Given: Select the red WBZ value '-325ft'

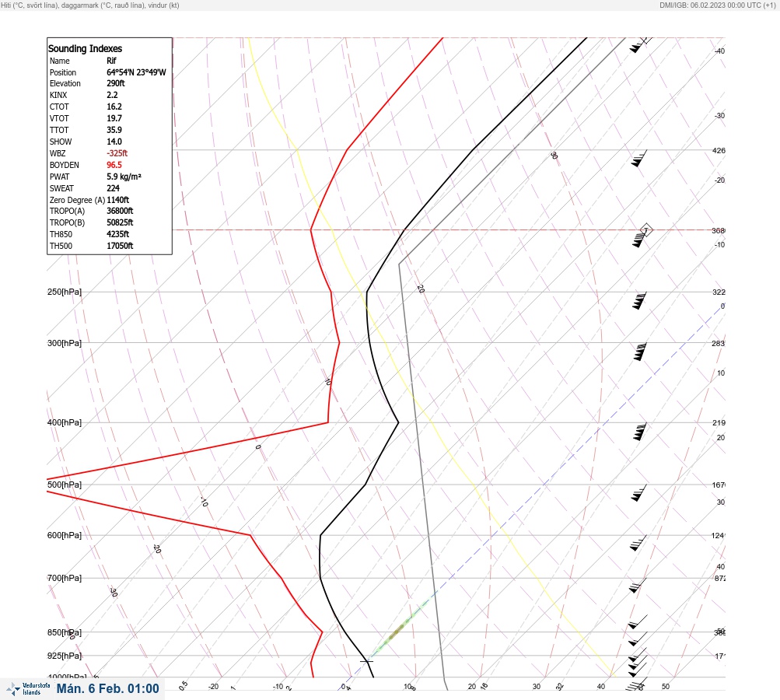Looking at the screenshot, I should (117, 153).
